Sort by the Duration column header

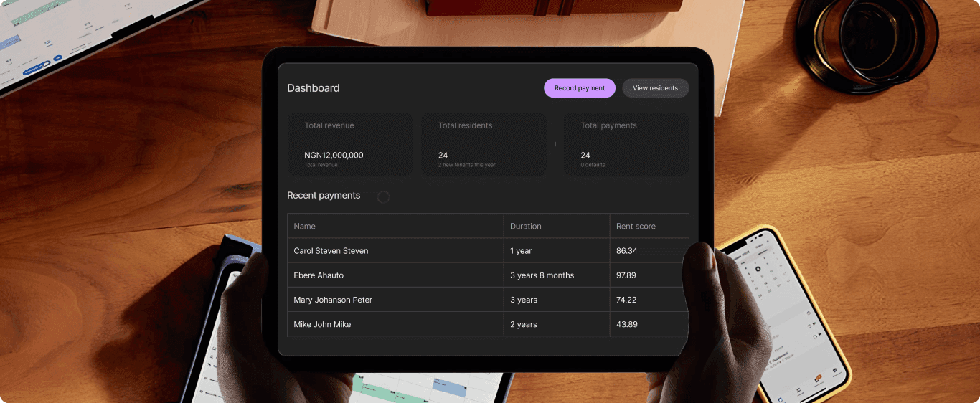coord(526,226)
